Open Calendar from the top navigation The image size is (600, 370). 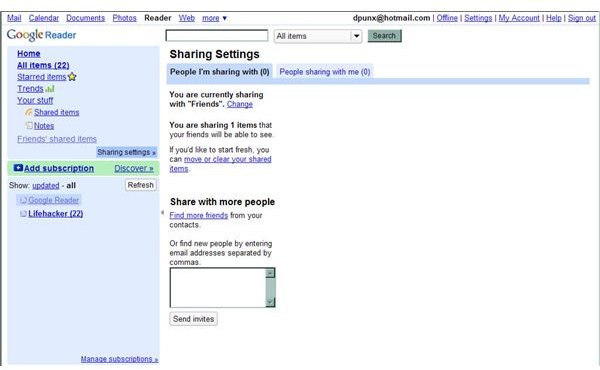click(x=44, y=18)
